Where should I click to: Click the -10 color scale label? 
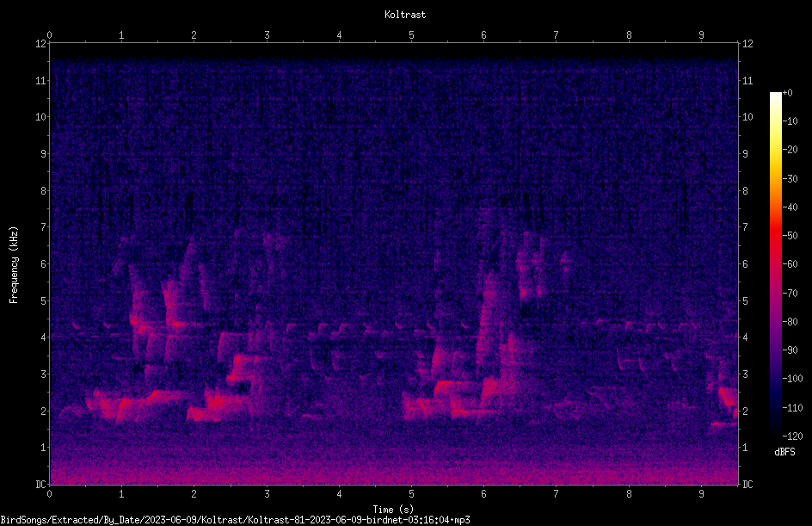[790, 121]
